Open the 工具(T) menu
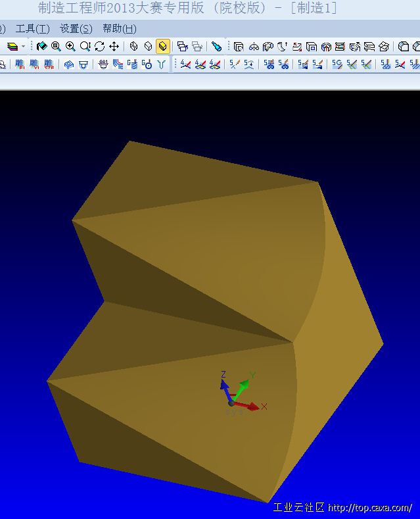 tap(32, 29)
